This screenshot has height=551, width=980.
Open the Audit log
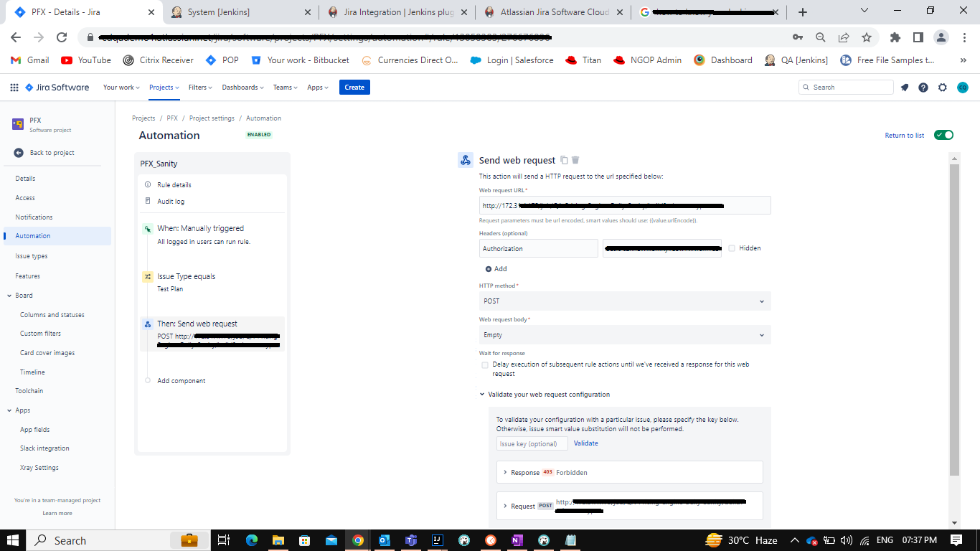(171, 201)
